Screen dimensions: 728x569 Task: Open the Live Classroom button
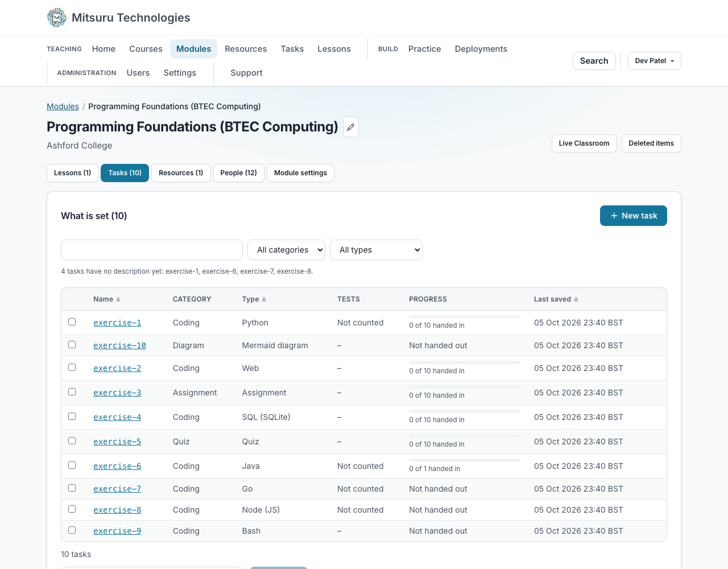click(x=584, y=143)
